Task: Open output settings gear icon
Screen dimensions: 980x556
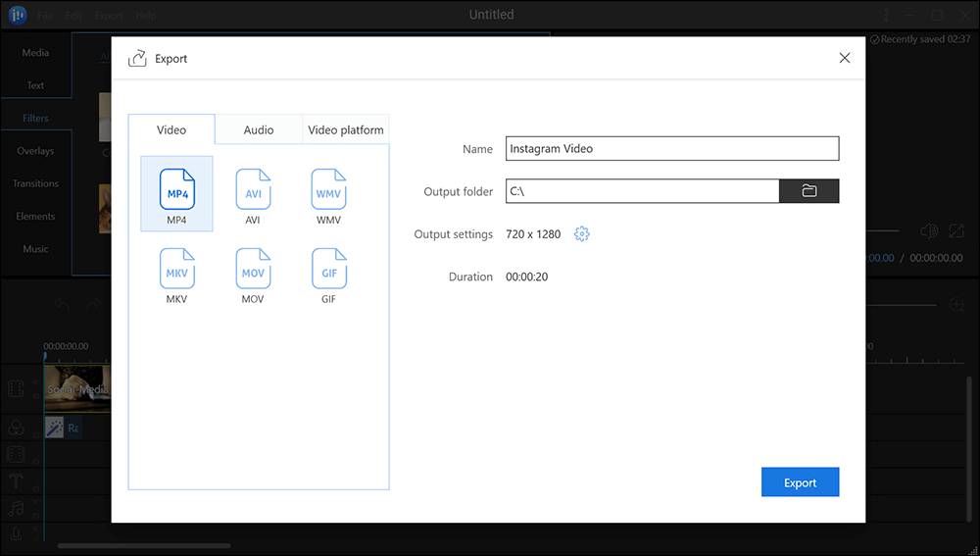Action: (x=582, y=234)
